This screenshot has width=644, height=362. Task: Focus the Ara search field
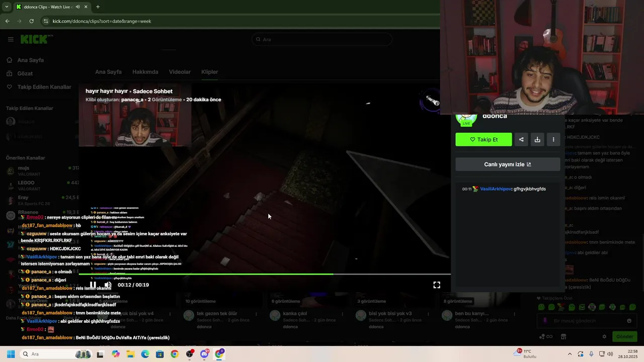point(322,39)
